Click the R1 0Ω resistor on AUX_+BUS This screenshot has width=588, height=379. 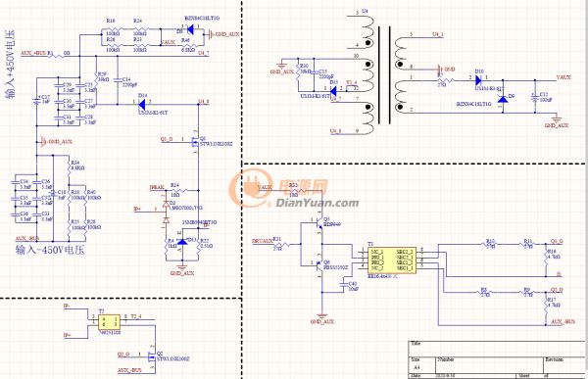point(56,56)
